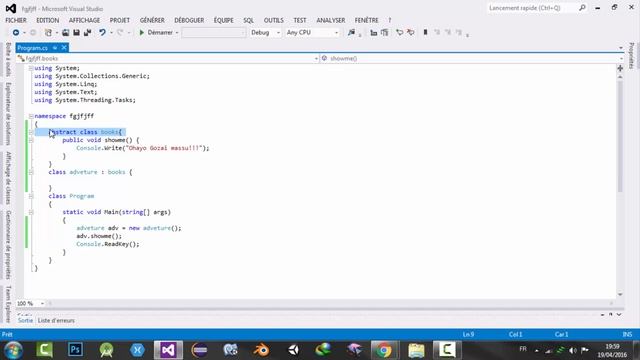Click the editor vertical scrollbar thumb
The width and height of the screenshot is (640, 360).
[x=620, y=136]
